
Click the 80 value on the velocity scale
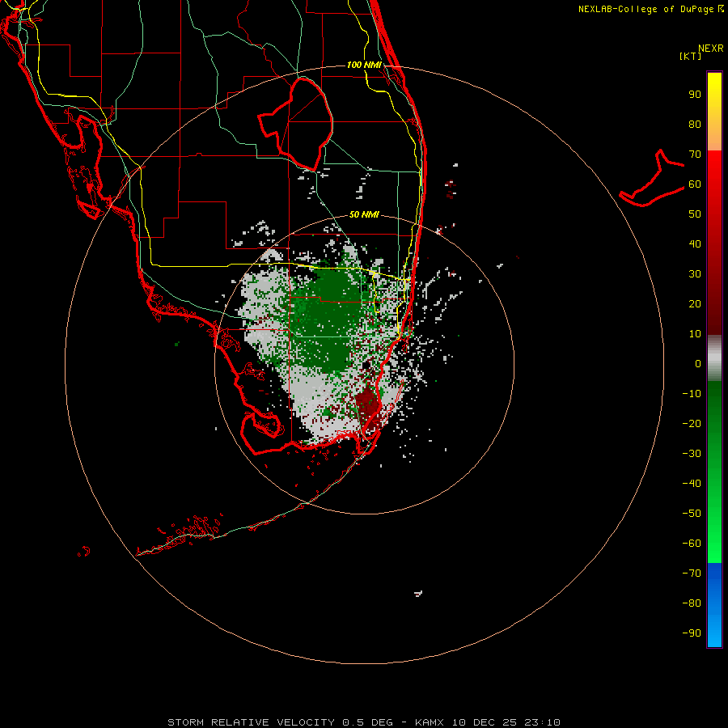[x=695, y=125]
